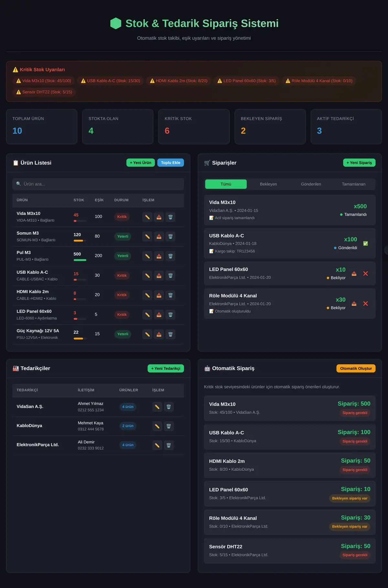This screenshot has height=588, width=388.
Task: Open stock entry for Güç Kaynağı 12V 5A
Action: coord(159,334)
